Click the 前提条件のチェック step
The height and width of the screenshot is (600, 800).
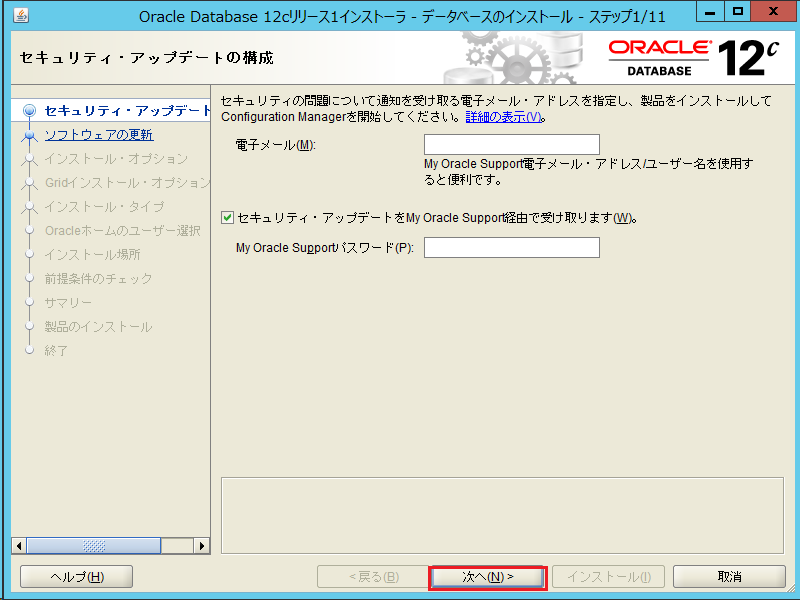tap(98, 279)
